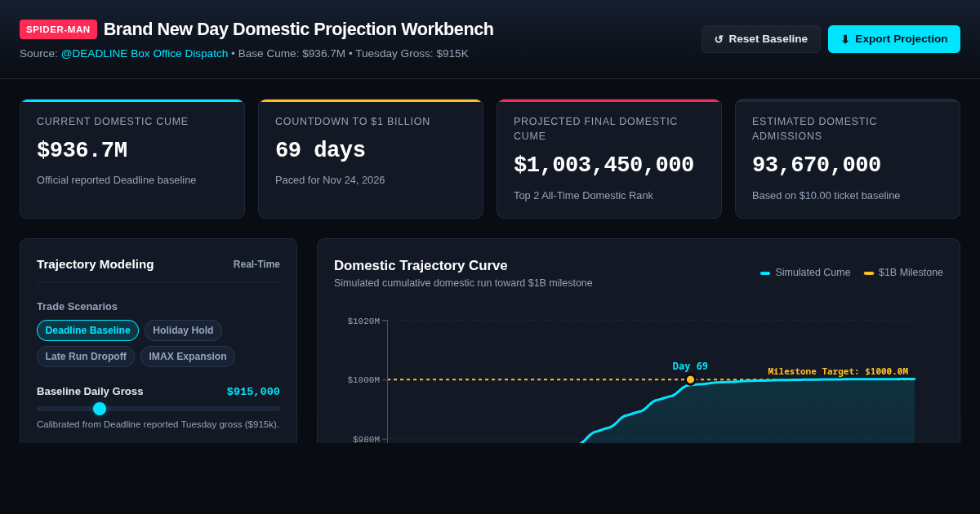Click the Baseline Daily Gross slider handle
Viewport: 980px width, 514px height.
tap(100, 409)
